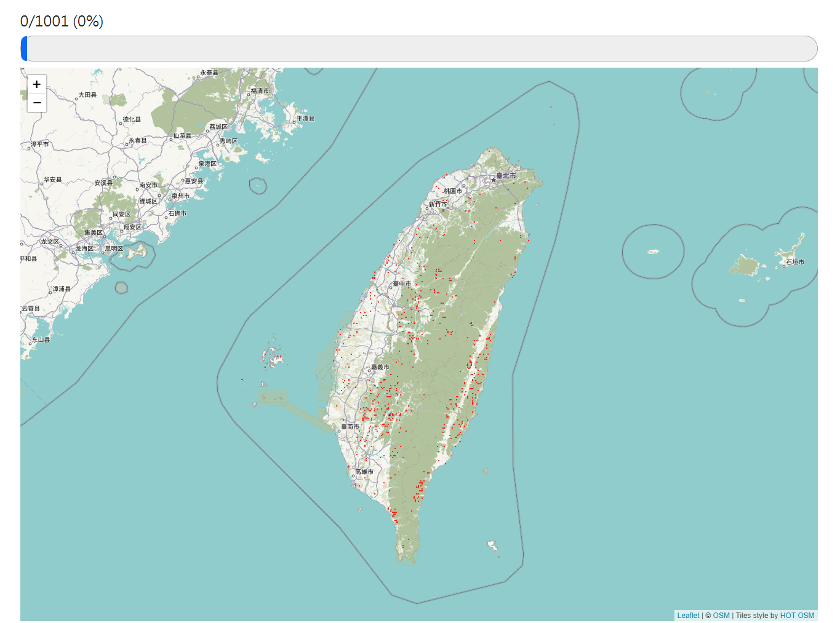The image size is (840, 623).
Task: Click the 0/1001 (0%) progress text
Action: click(x=62, y=22)
